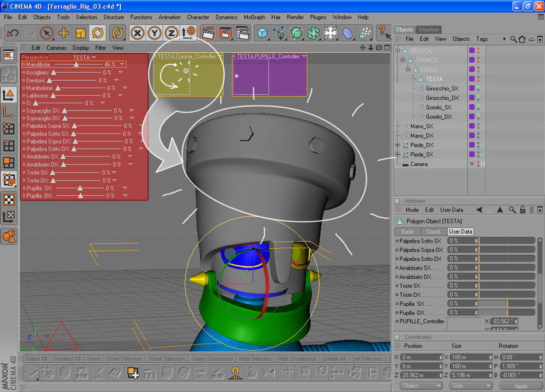Switch to the Coord tab
Screen dimensions: 545x392
point(433,232)
